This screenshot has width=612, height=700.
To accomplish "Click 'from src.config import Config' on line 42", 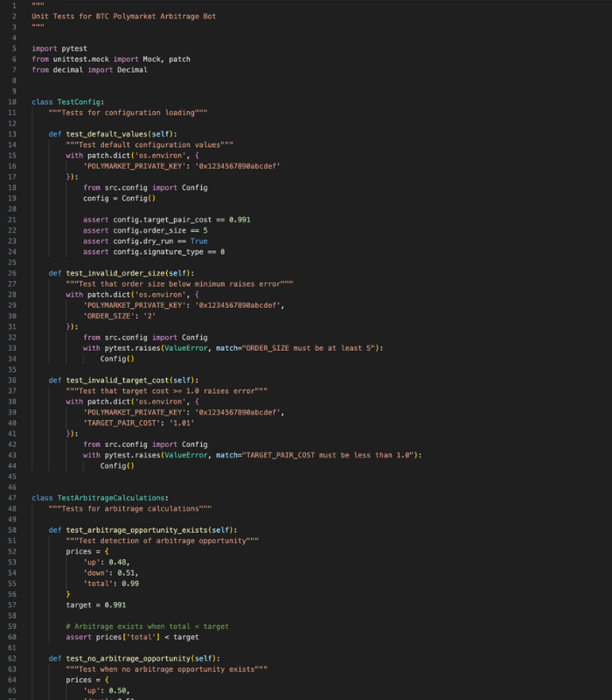I will [x=145, y=444].
